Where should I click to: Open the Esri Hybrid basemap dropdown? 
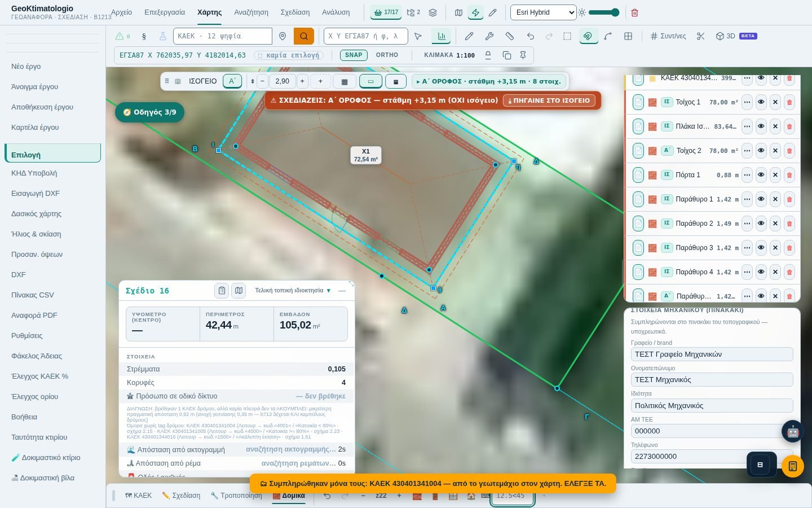tap(543, 12)
